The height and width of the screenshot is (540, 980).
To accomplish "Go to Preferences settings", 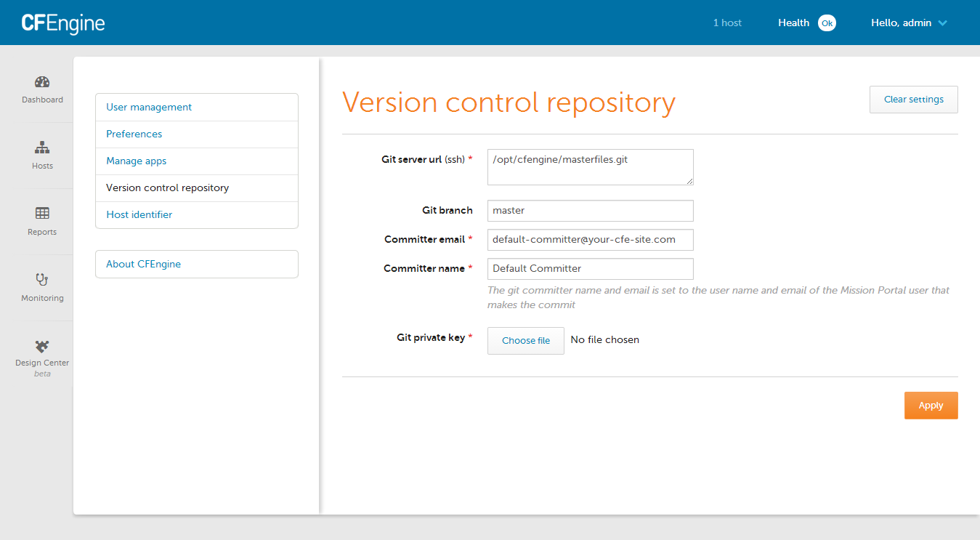I will point(197,134).
